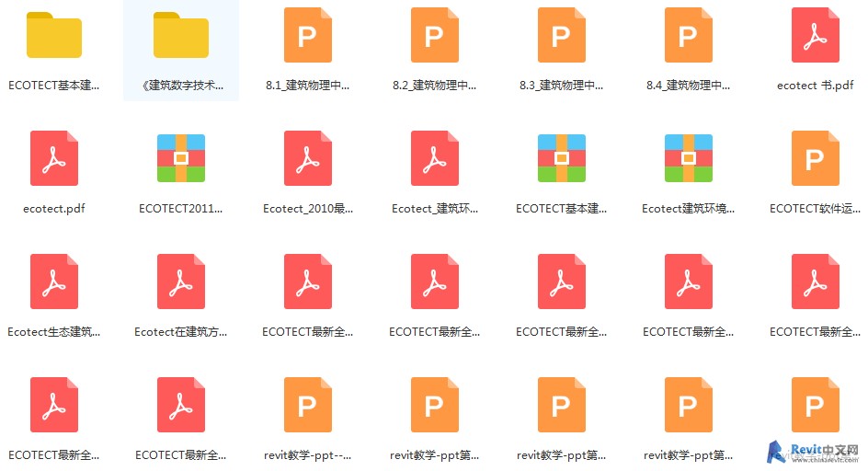This screenshot has height=471, width=868.
Task: Choose the Ecotect_2010最 PDF file icon
Action: [x=308, y=158]
